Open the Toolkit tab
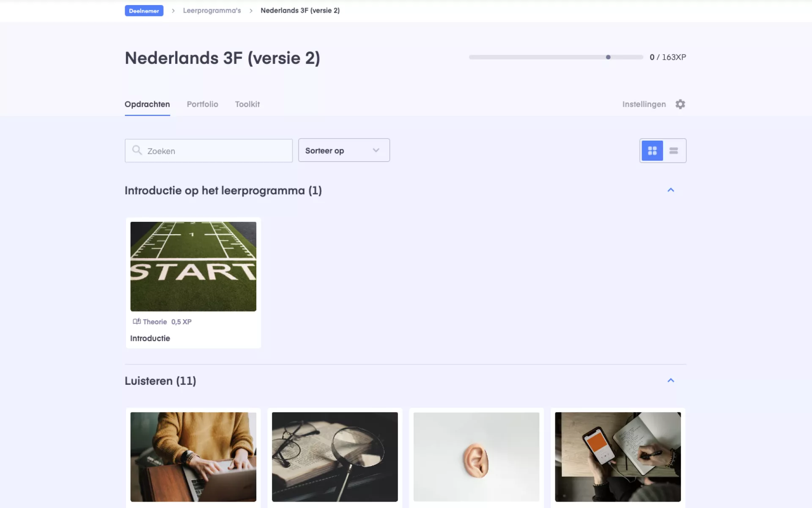Screen dimensions: 812x508 [x=247, y=104]
